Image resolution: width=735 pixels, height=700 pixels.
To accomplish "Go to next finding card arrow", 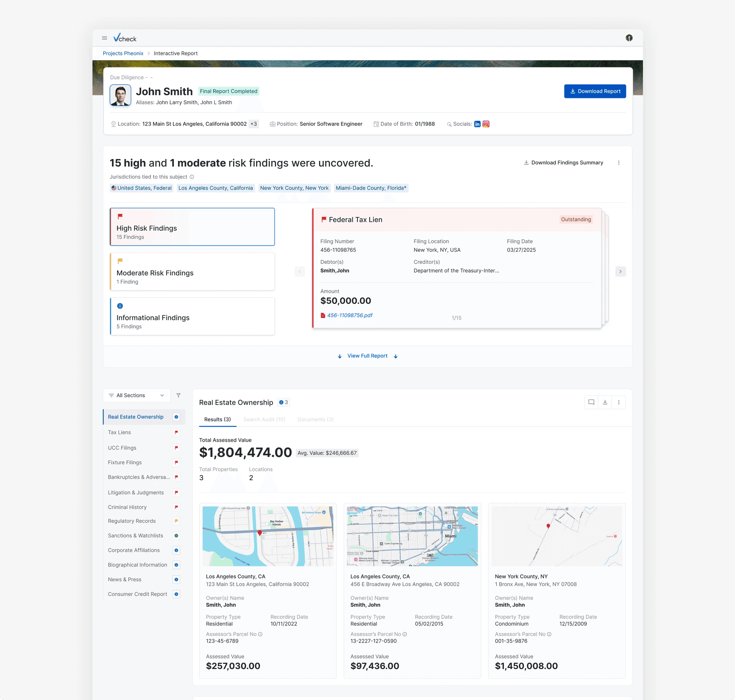I will pyautogui.click(x=620, y=271).
